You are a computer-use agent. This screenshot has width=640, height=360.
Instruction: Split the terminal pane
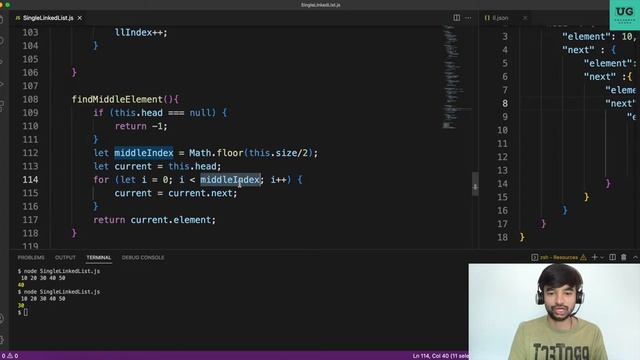pos(612,257)
